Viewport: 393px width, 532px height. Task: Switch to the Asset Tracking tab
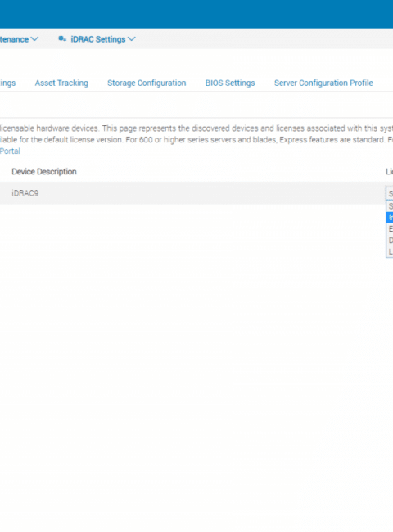point(61,83)
